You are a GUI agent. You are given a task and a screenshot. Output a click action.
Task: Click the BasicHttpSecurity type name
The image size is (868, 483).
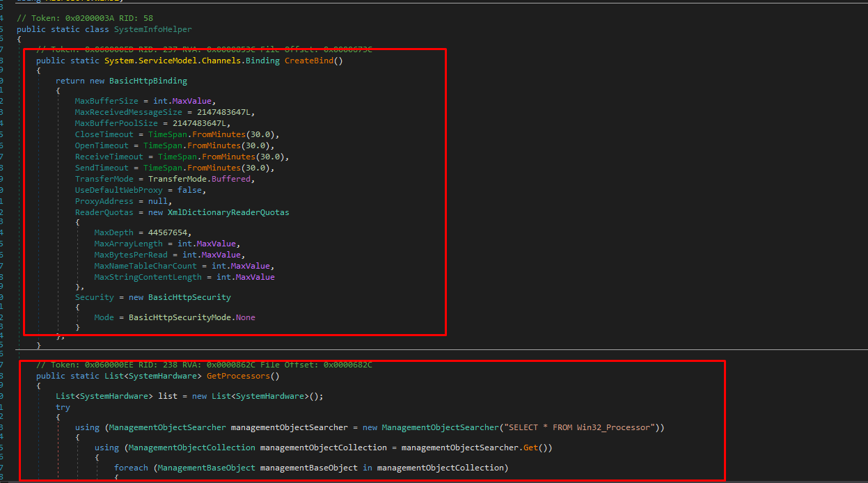point(189,297)
